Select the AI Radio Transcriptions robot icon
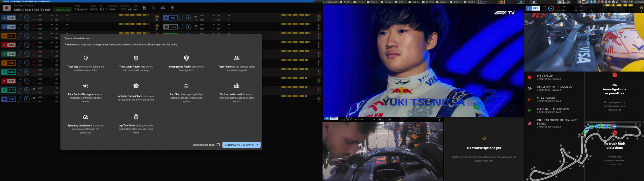The height and width of the screenshot is (181, 644). 136,86
